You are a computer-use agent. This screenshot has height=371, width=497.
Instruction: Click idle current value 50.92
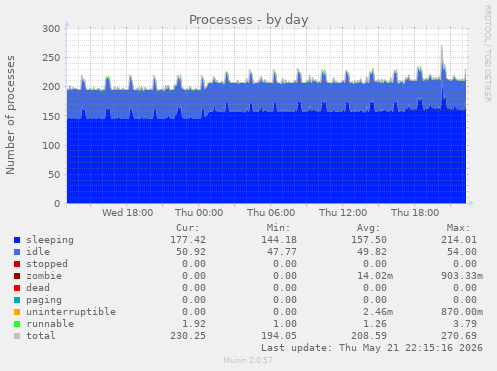click(191, 252)
